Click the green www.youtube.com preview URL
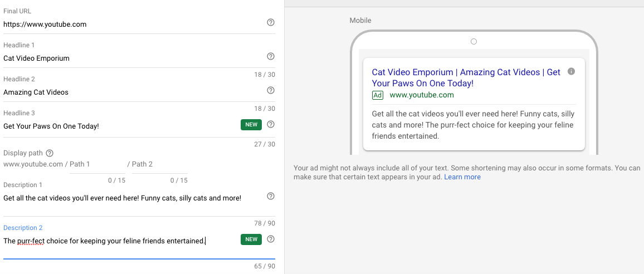This screenshot has width=644, height=274. coord(422,95)
